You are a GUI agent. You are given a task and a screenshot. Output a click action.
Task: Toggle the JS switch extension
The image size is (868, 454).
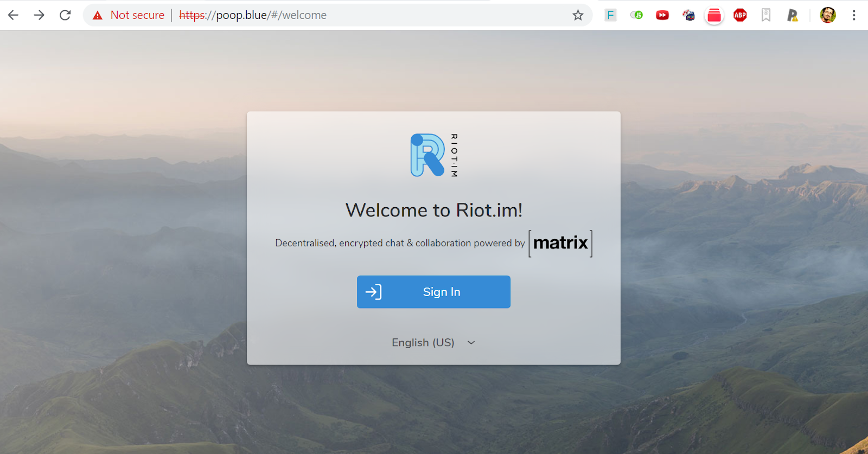point(636,15)
